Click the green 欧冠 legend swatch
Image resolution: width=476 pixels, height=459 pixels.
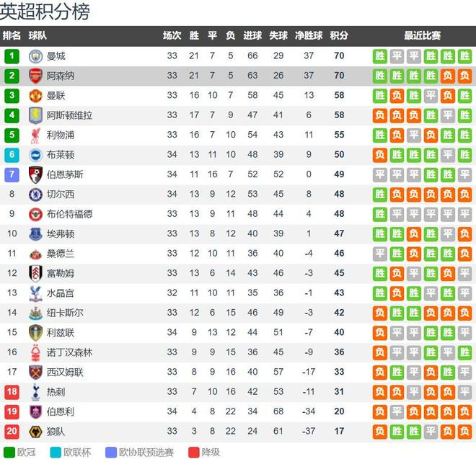point(8,452)
